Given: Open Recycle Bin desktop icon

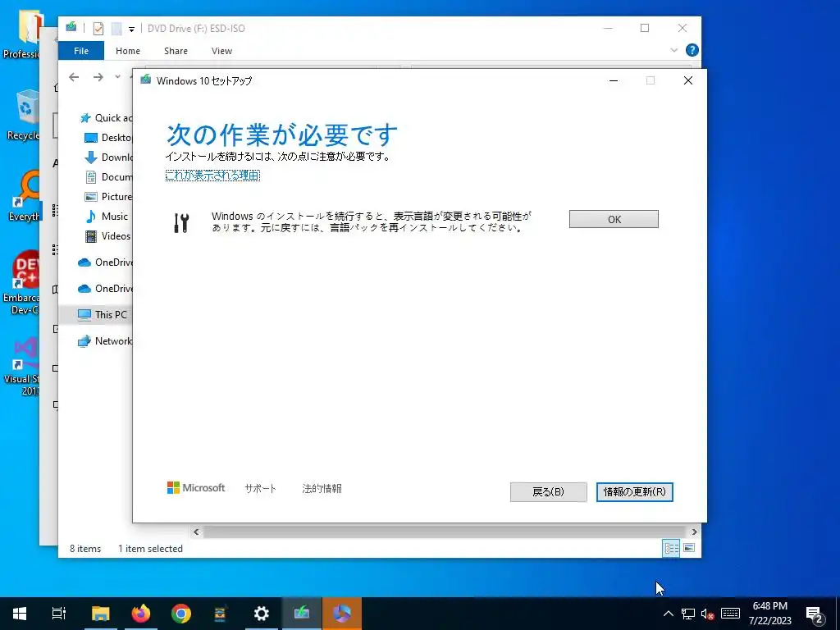Looking at the screenshot, I should [x=23, y=115].
